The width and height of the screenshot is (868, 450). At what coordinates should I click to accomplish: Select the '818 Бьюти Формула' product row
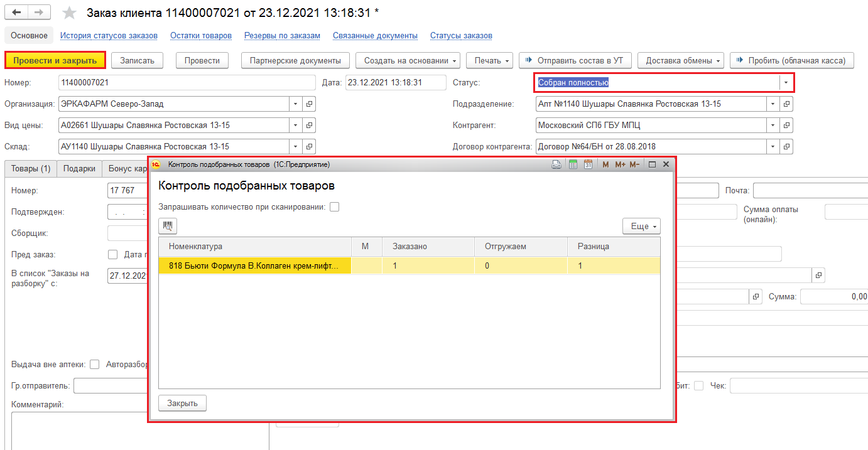(254, 265)
